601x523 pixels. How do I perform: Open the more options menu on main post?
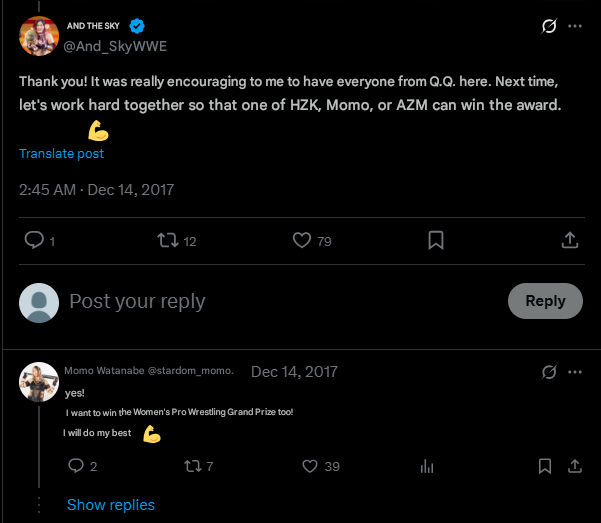575,27
